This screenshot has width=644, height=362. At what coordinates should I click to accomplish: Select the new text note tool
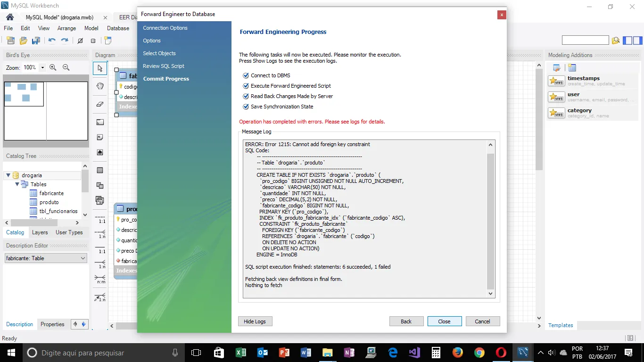pos(99,137)
